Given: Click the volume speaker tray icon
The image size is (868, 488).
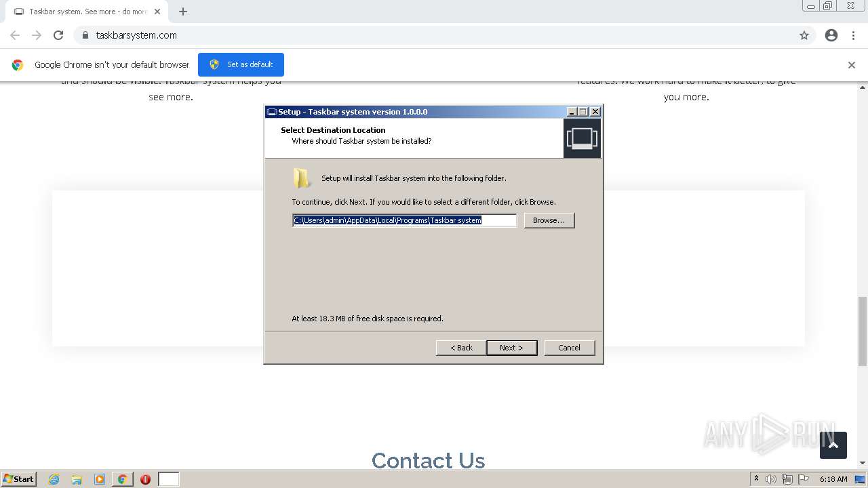Looking at the screenshot, I should point(771,479).
